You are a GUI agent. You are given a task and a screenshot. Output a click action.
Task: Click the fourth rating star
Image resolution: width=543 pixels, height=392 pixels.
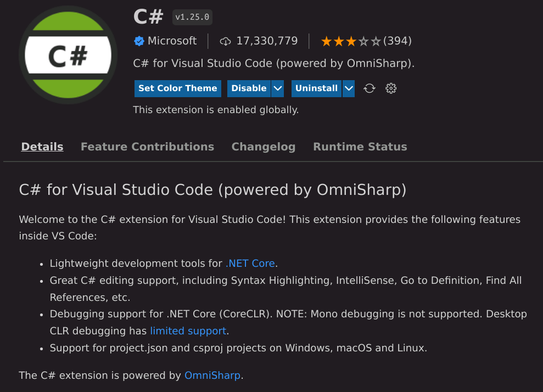(365, 41)
